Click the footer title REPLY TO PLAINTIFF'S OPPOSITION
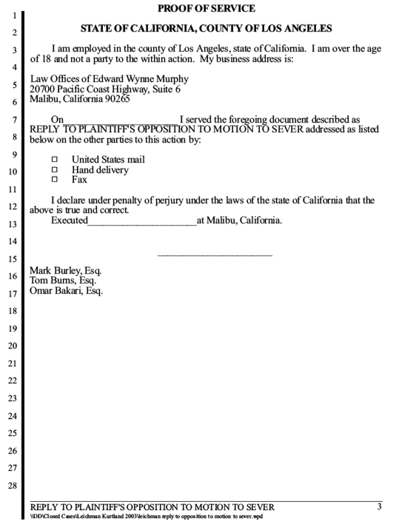This screenshot has height=532, width=393. pos(152,507)
